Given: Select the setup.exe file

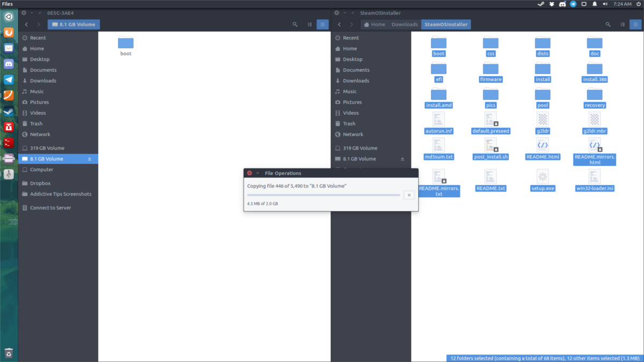Looking at the screenshot, I should tap(543, 181).
